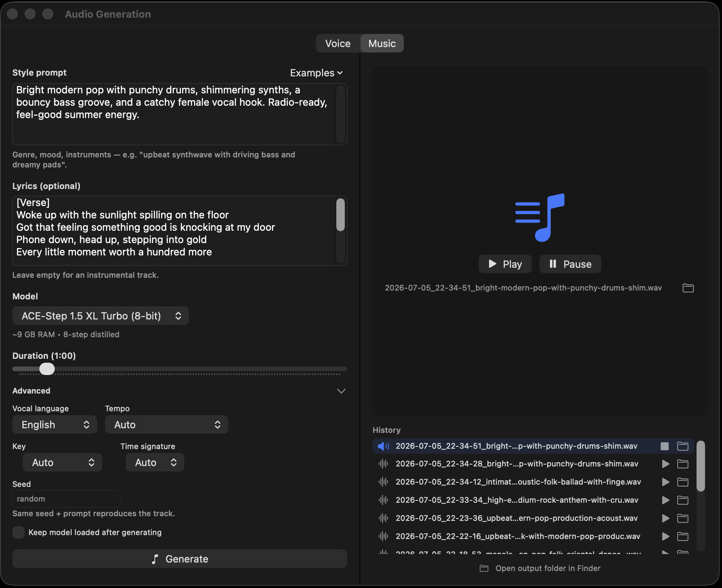Click waveform icon of the 22-34-28 track
Screen dimensions: 722x588
[383, 464]
